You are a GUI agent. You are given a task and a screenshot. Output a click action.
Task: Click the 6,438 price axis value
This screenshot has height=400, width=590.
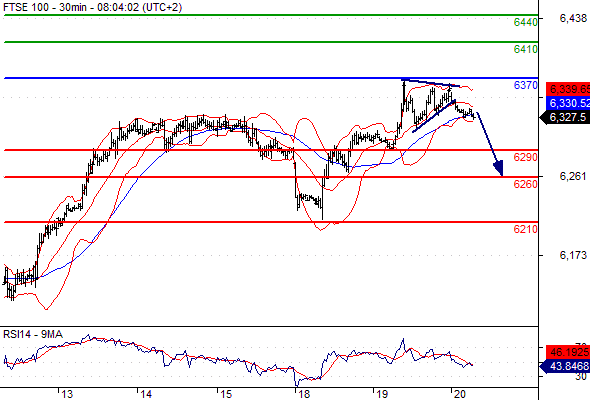tap(573, 18)
